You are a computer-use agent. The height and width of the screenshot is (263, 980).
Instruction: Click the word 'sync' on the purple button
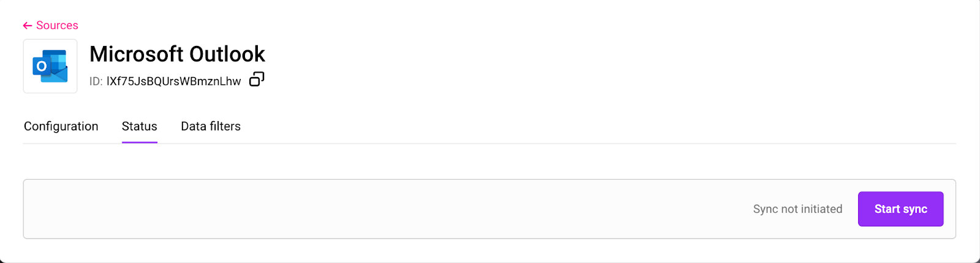pos(915,209)
